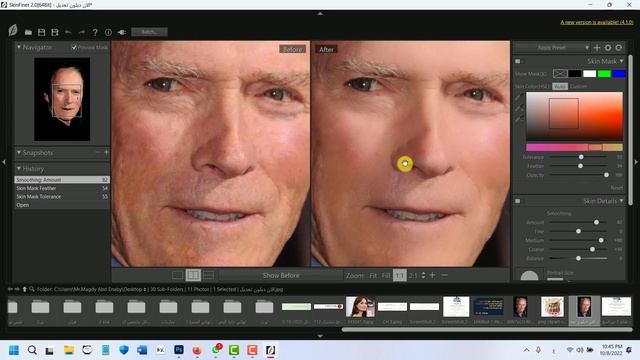Open Photoshop from the taskbar
Viewport: 640px width, 360px height.
click(x=179, y=350)
